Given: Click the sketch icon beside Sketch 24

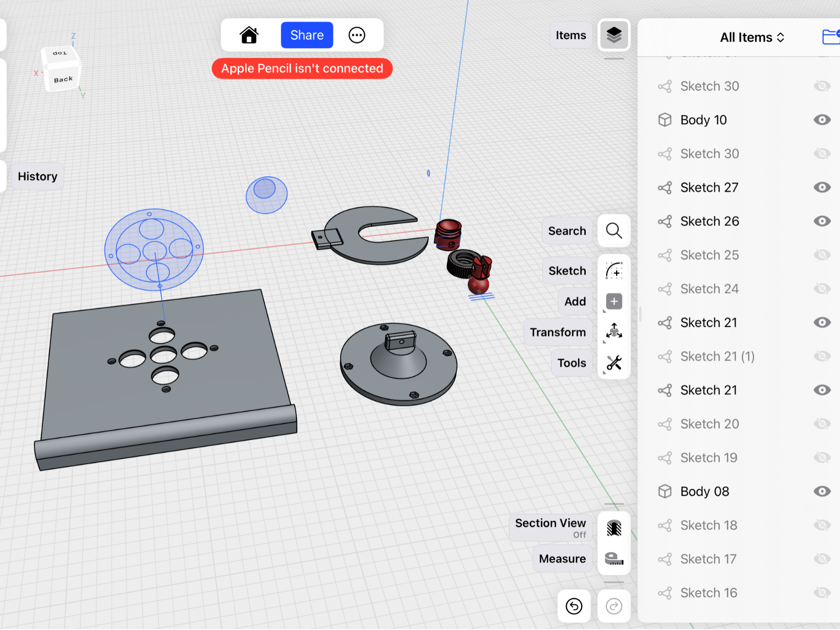Looking at the screenshot, I should [665, 289].
